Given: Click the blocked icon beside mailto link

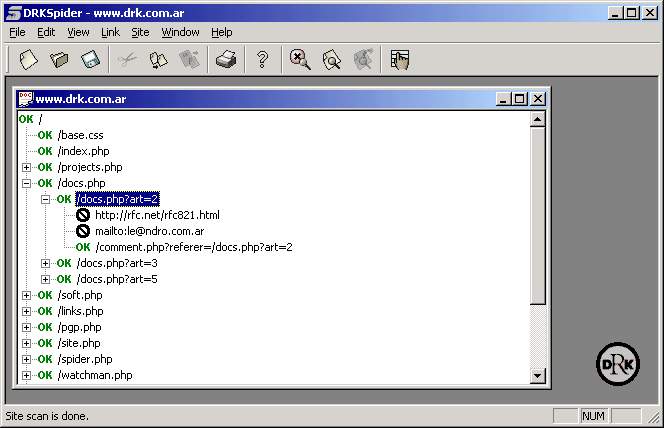Looking at the screenshot, I should pos(83,231).
